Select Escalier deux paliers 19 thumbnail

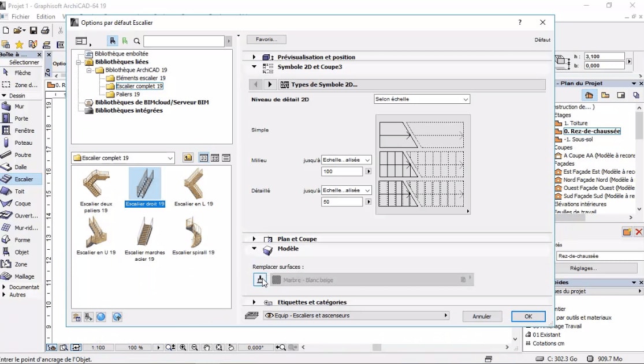96,190
